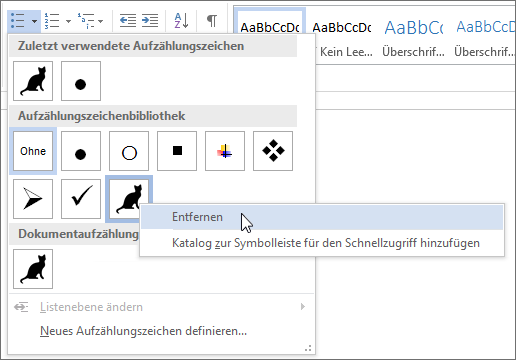Open the Multilevel list dropdown arrow

[x=101, y=21]
